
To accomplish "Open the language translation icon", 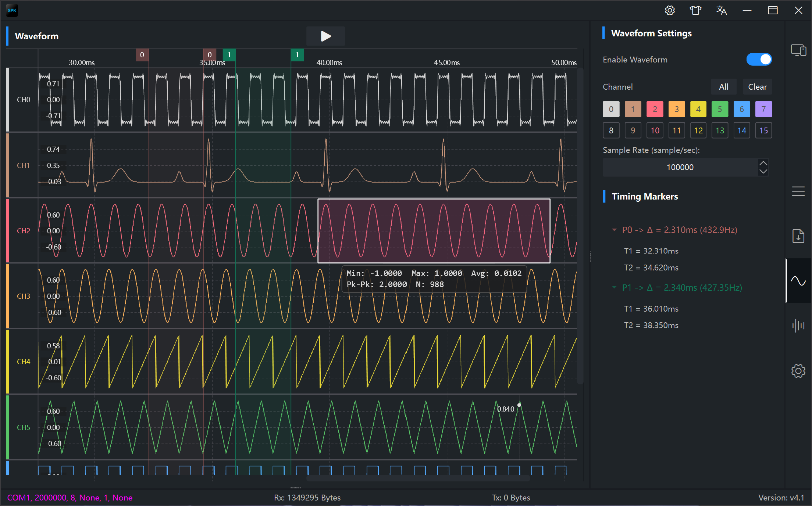I will tap(721, 10).
